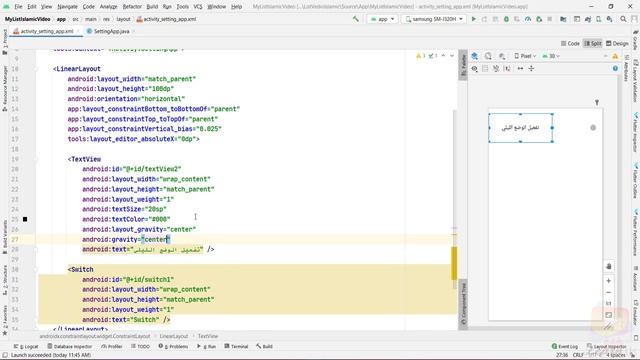Click the TextView breadcrumb at the editor bottom

[208, 336]
